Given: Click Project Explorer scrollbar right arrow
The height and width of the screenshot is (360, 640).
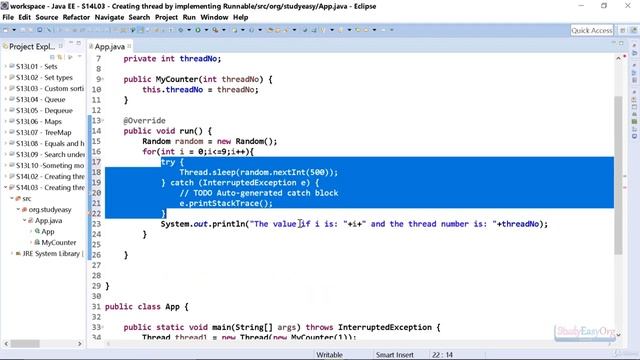Looking at the screenshot, I should pos(80,344).
